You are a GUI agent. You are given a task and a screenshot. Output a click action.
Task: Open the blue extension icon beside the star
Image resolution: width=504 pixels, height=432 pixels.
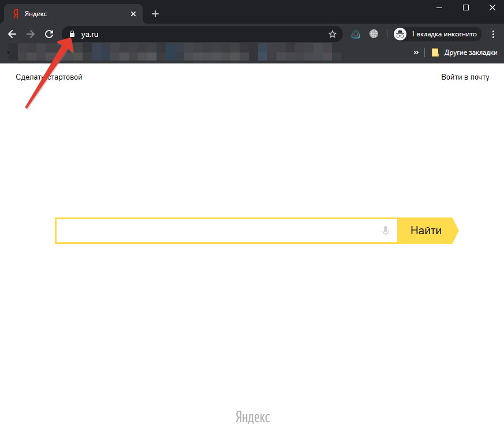(x=356, y=35)
